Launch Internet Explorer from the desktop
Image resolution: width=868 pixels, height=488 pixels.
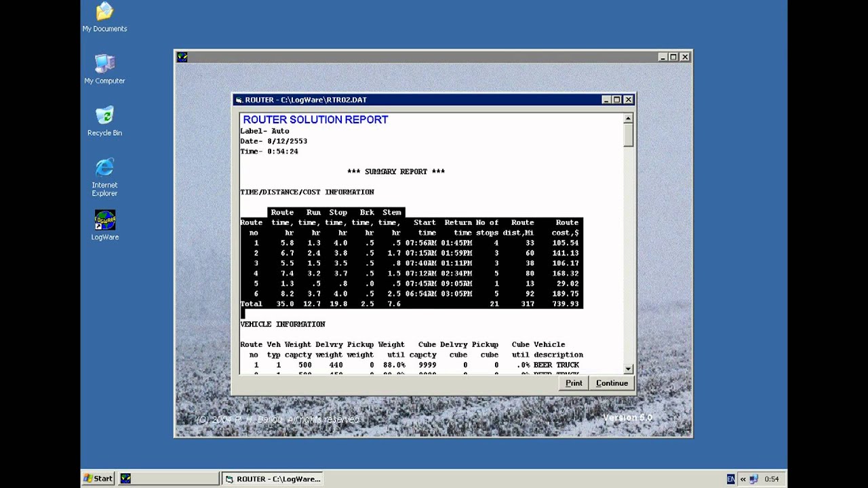click(104, 178)
